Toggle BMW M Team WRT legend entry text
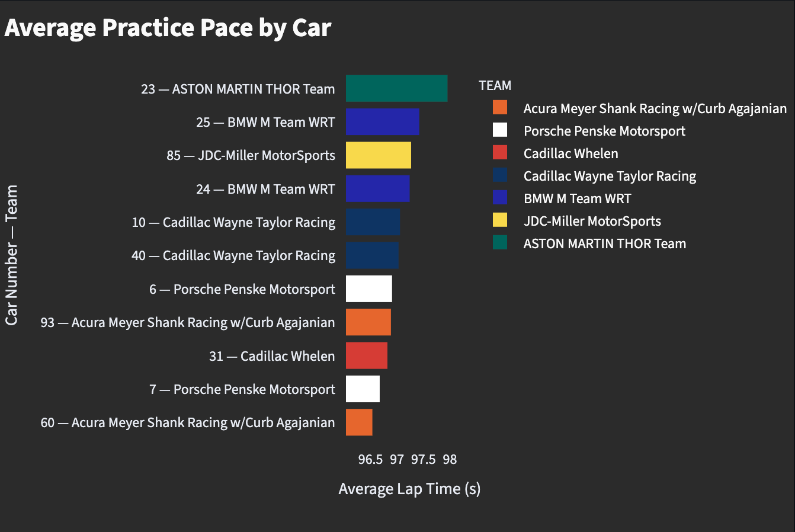The image size is (795, 532). (577, 198)
